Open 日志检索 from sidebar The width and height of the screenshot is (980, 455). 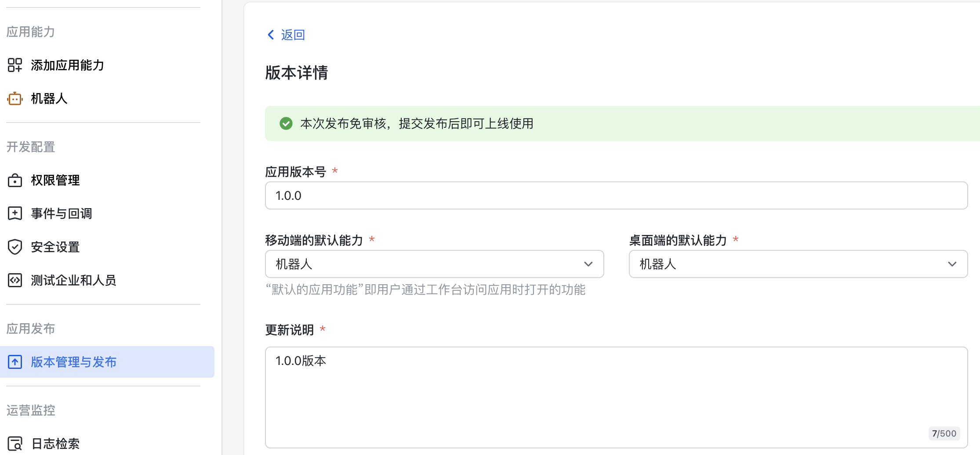pos(55,444)
